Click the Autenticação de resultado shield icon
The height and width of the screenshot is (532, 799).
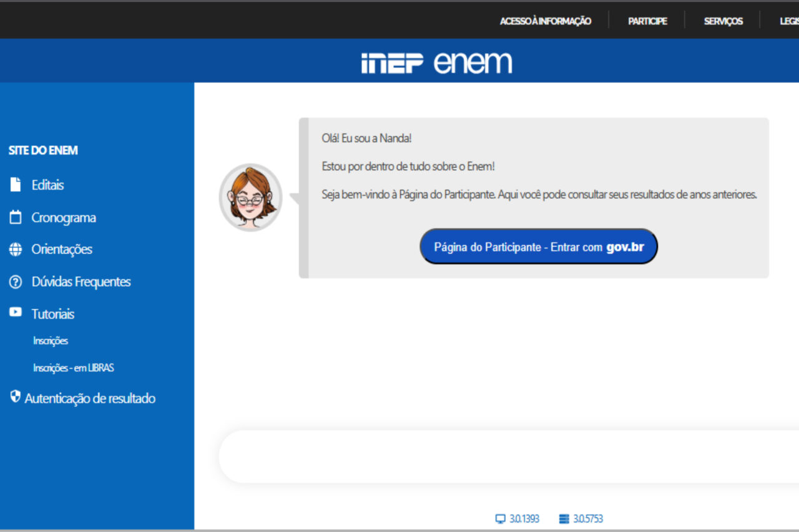coord(16,397)
